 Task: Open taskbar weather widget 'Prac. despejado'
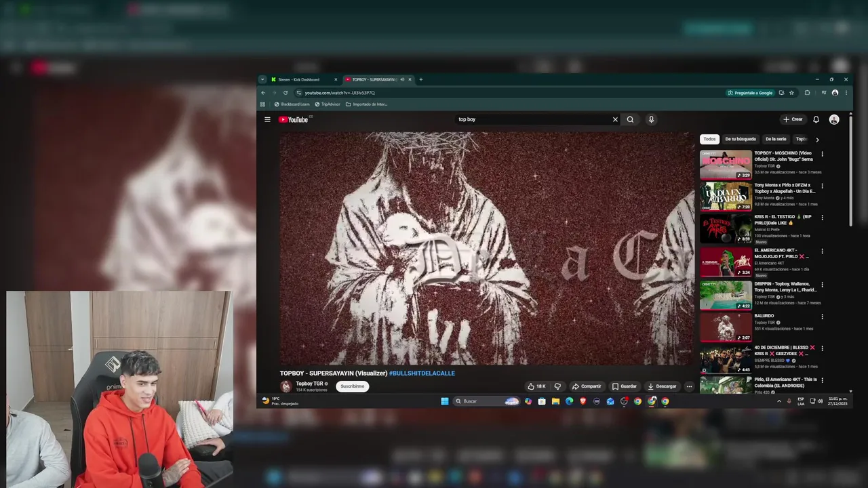[x=281, y=401]
